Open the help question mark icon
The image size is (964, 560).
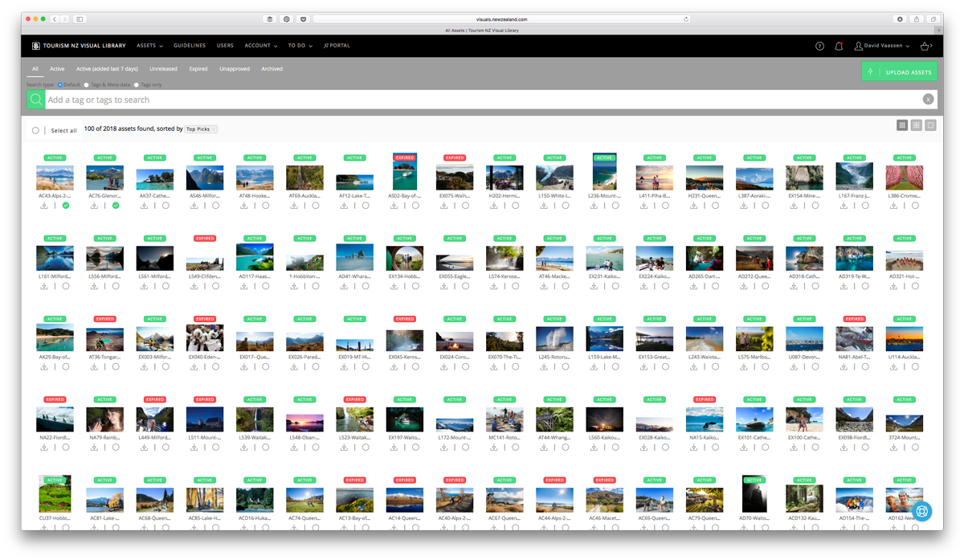click(x=819, y=47)
